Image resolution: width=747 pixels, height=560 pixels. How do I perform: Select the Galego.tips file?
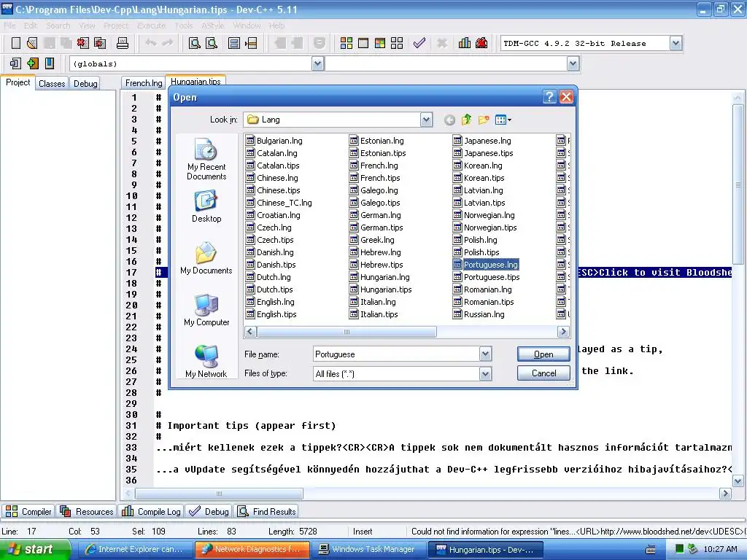click(374, 203)
